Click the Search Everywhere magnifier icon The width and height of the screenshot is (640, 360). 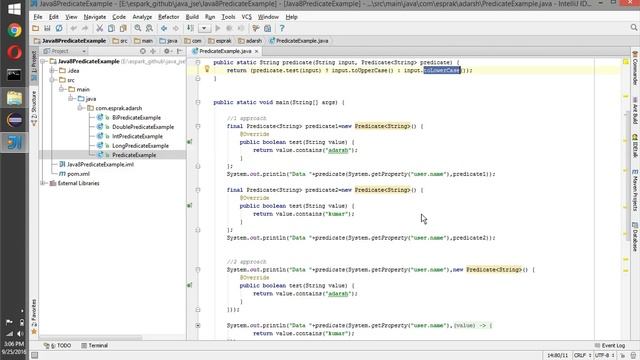coord(633,27)
